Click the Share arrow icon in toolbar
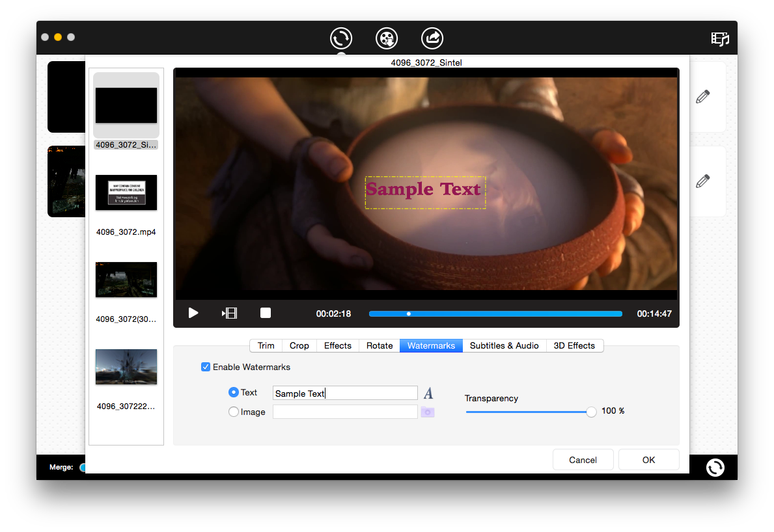774x532 pixels. coord(432,38)
